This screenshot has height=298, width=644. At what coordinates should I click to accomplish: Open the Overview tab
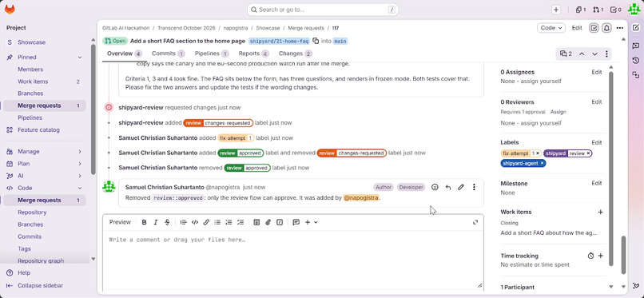coord(124,54)
